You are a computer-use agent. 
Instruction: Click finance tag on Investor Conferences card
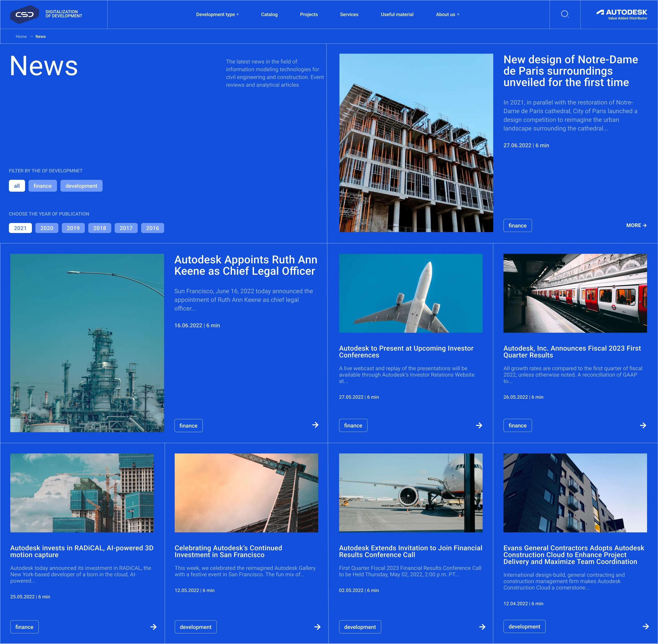(353, 426)
